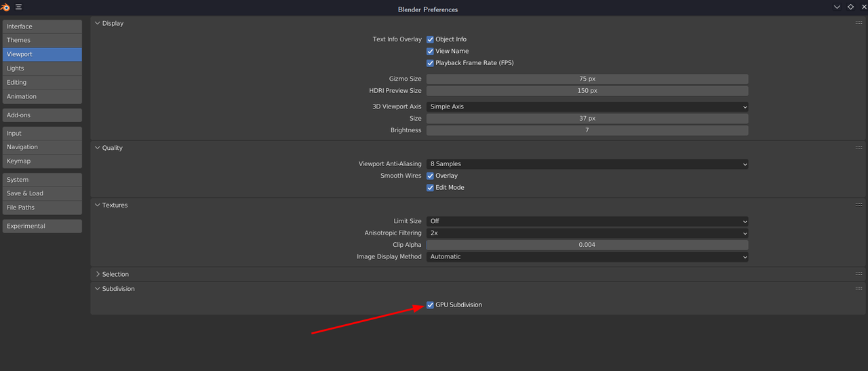Click the Display panel drag grip
Screen dimensions: 868x371
tap(859, 23)
